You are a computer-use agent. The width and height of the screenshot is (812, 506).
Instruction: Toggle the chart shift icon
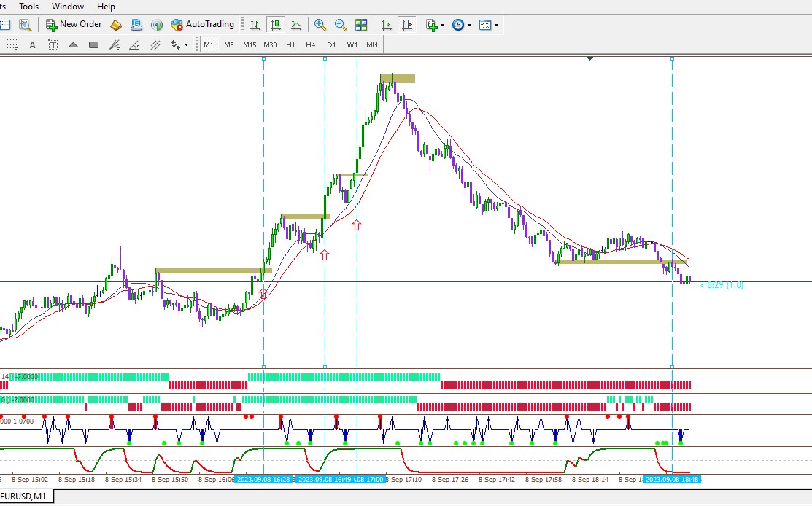(407, 24)
